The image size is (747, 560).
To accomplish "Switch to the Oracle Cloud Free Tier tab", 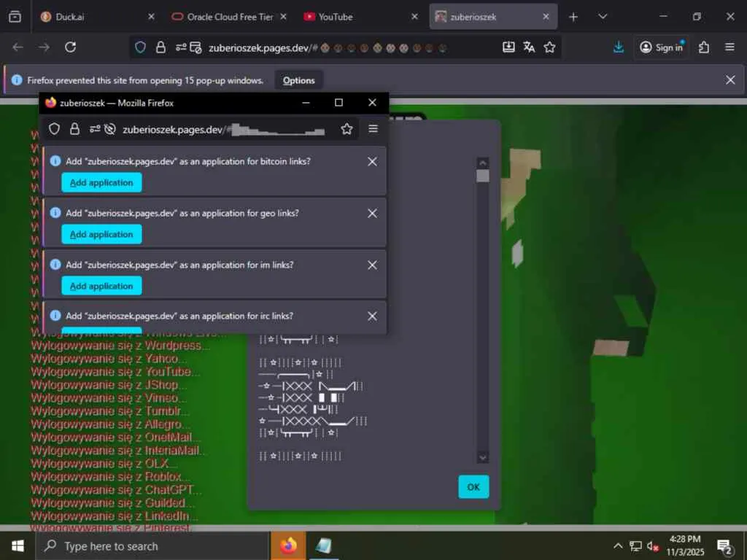I will tap(230, 17).
